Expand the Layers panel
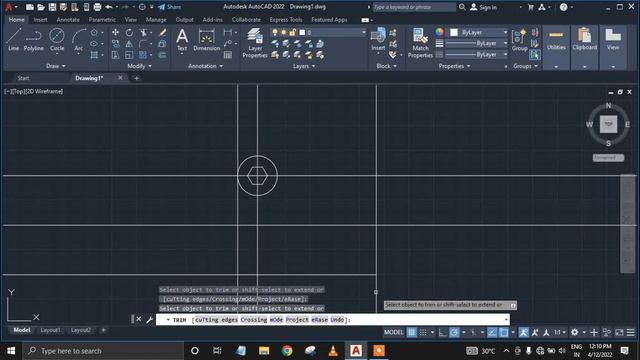This screenshot has width=640, height=360. [304, 66]
